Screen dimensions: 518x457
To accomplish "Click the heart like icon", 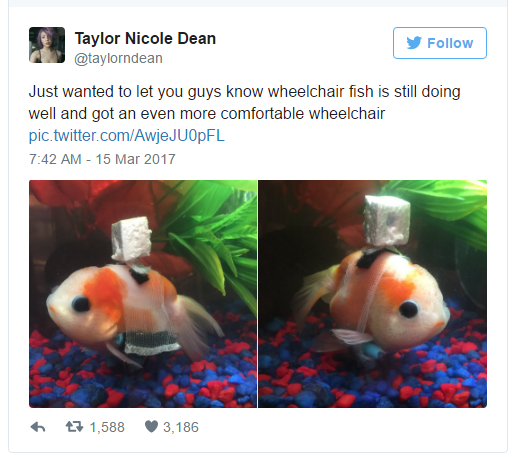I will [151, 426].
